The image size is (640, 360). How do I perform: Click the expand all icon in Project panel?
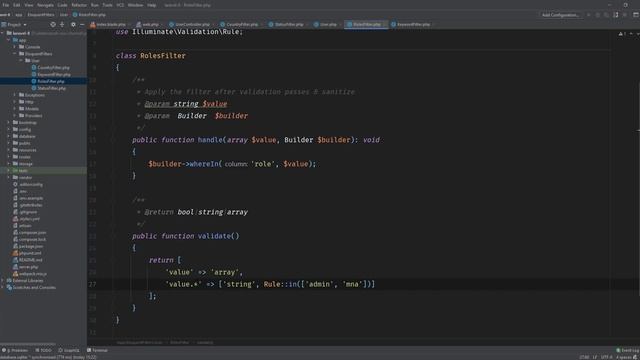coord(62,24)
